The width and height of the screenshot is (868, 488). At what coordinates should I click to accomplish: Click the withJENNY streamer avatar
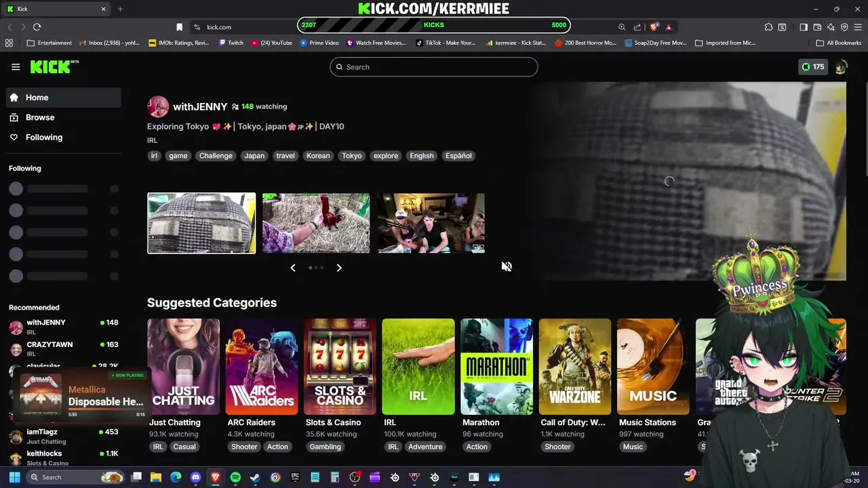point(158,106)
